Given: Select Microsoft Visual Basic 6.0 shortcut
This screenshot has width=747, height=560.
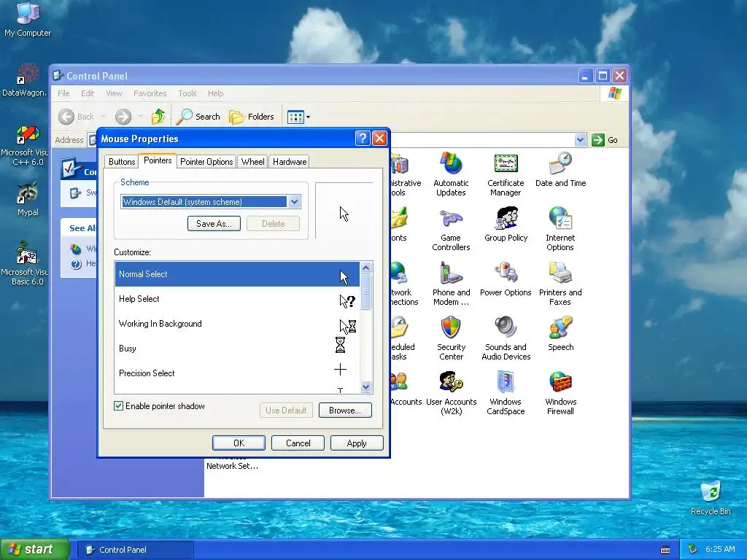Looking at the screenshot, I should pyautogui.click(x=25, y=264).
